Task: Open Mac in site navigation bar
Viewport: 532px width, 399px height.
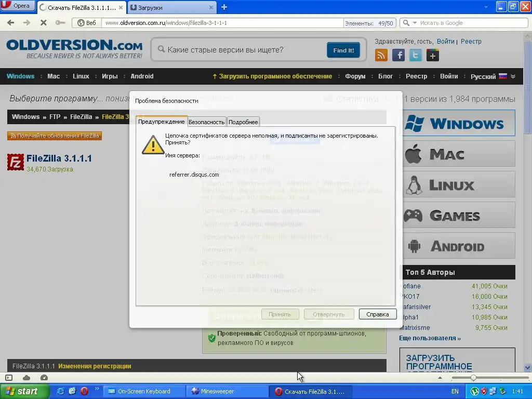Action: [x=54, y=76]
